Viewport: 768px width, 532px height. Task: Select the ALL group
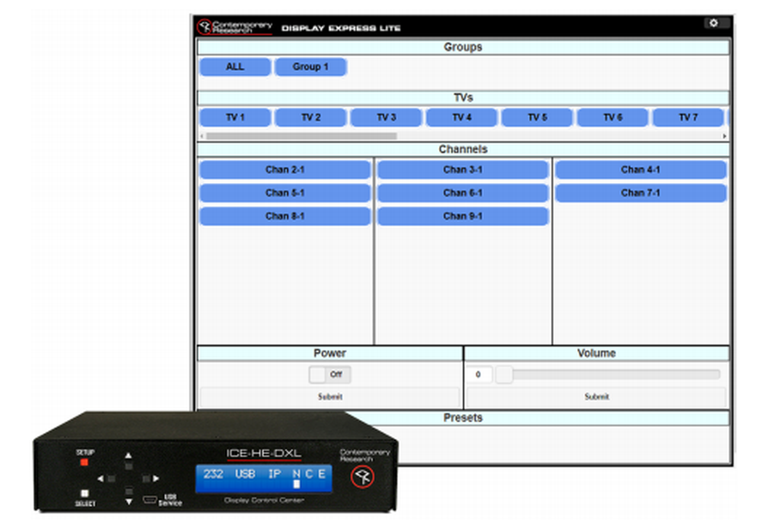pyautogui.click(x=235, y=67)
